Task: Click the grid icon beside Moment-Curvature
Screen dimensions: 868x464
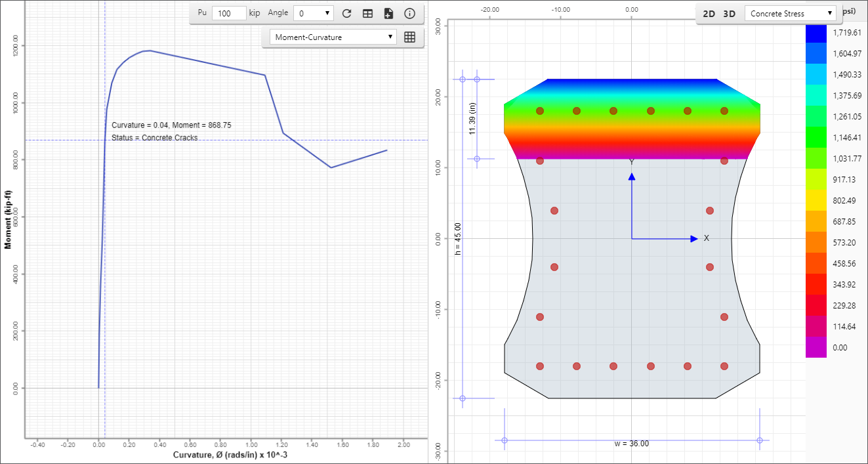Action: click(410, 37)
